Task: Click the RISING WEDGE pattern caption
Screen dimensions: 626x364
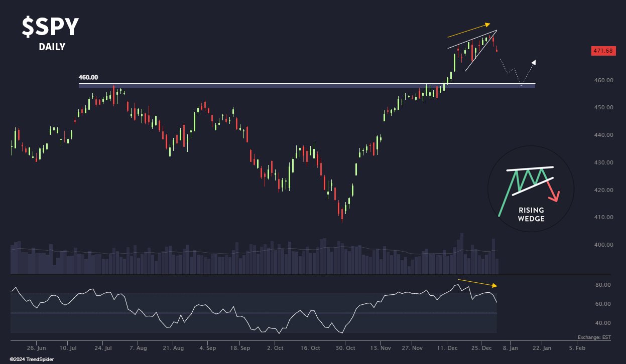Action: click(x=531, y=215)
